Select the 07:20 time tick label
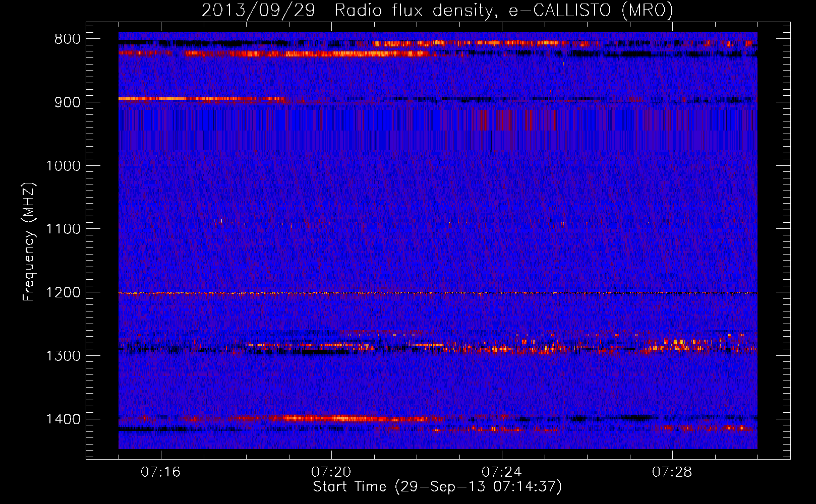The width and height of the screenshot is (816, 504). 331,472
